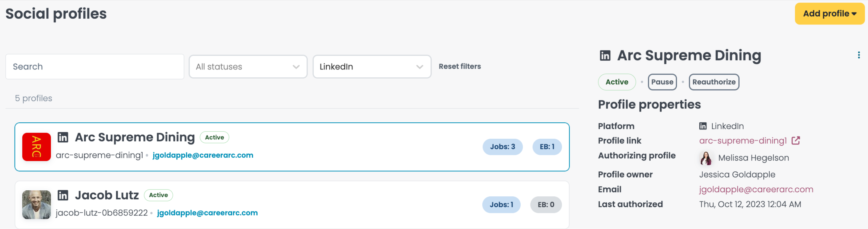The width and height of the screenshot is (868, 229).
Task: Focus the Search input field
Action: (x=95, y=67)
